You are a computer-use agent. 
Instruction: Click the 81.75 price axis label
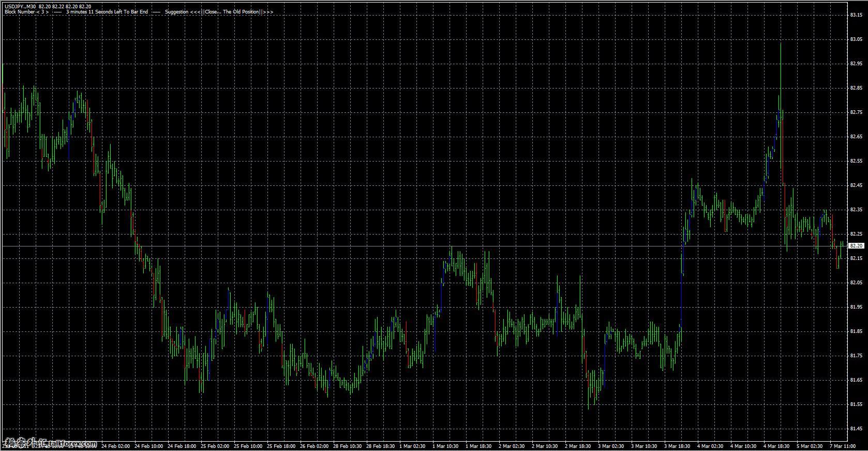click(x=856, y=356)
